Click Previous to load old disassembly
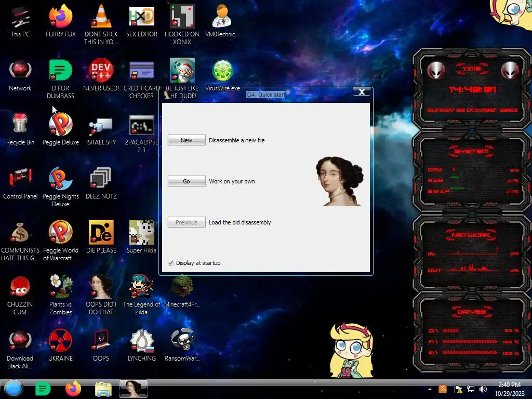Screen dimensions: 532x399 click(x=187, y=222)
